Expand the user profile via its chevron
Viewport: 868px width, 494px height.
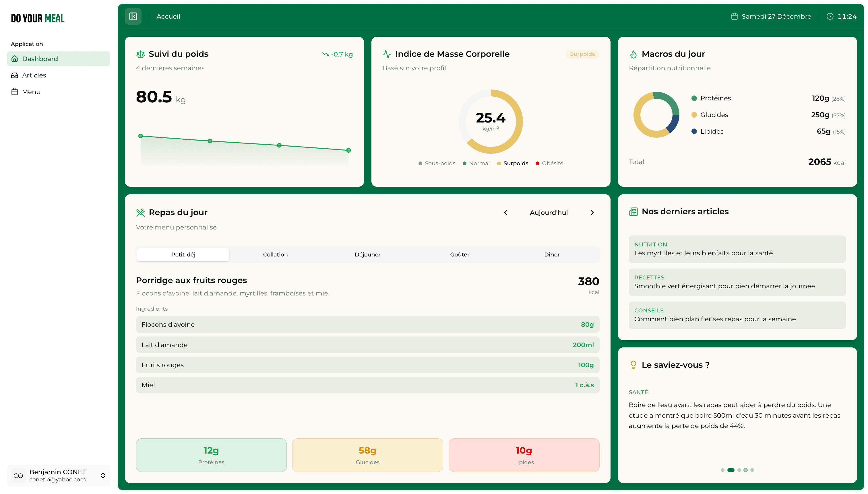pyautogui.click(x=103, y=475)
